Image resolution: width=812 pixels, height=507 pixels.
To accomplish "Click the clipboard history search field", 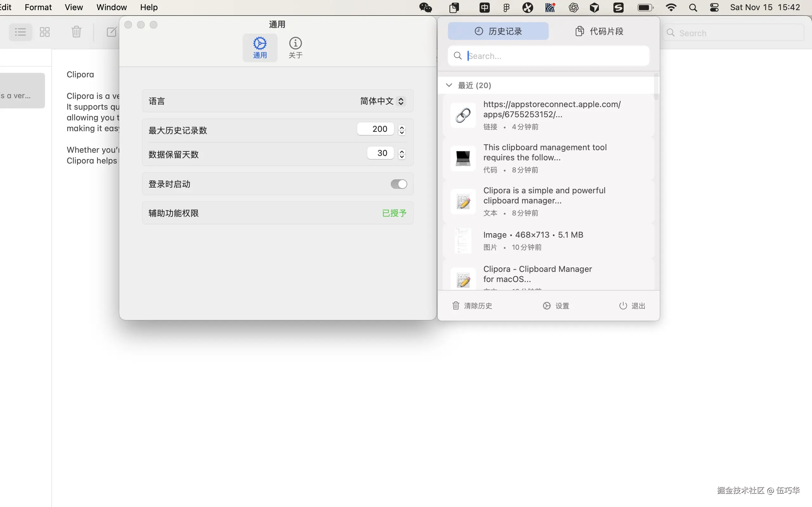I will point(548,56).
